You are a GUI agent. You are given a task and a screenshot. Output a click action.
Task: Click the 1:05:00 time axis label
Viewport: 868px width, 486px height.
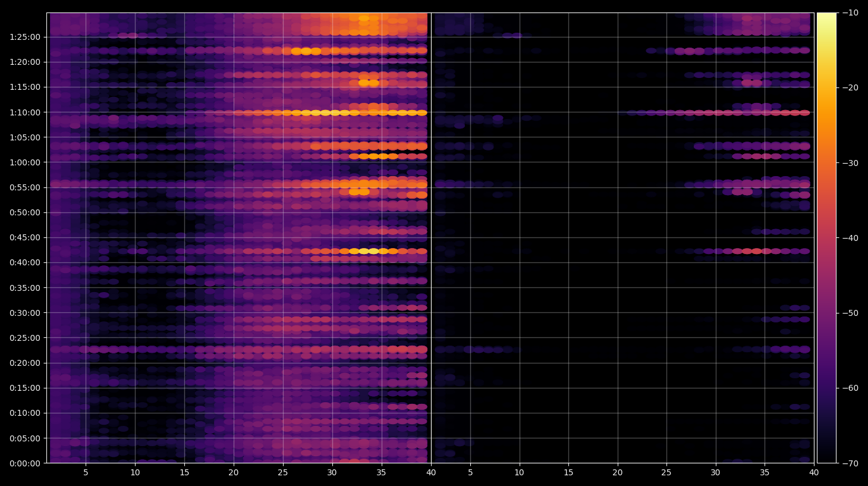click(x=25, y=137)
